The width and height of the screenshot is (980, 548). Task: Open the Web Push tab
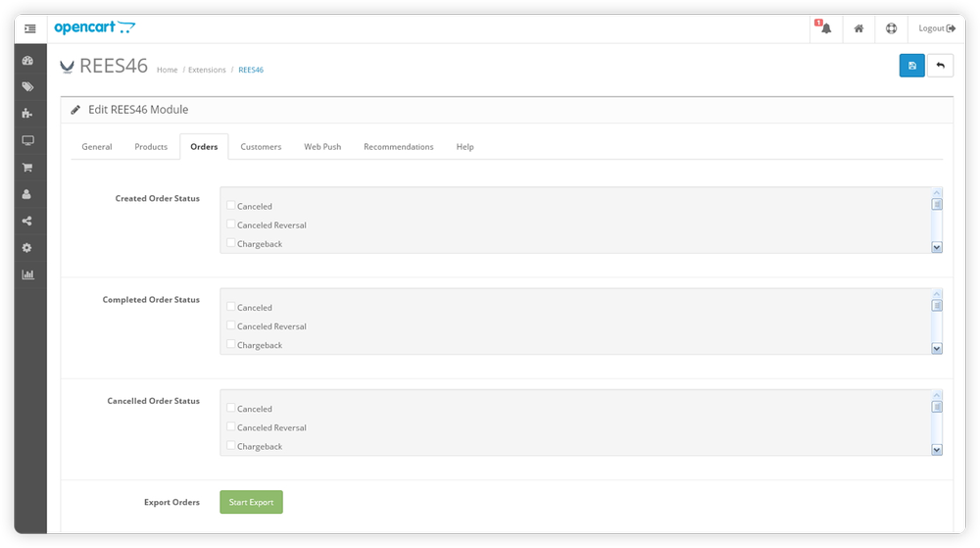coord(322,147)
